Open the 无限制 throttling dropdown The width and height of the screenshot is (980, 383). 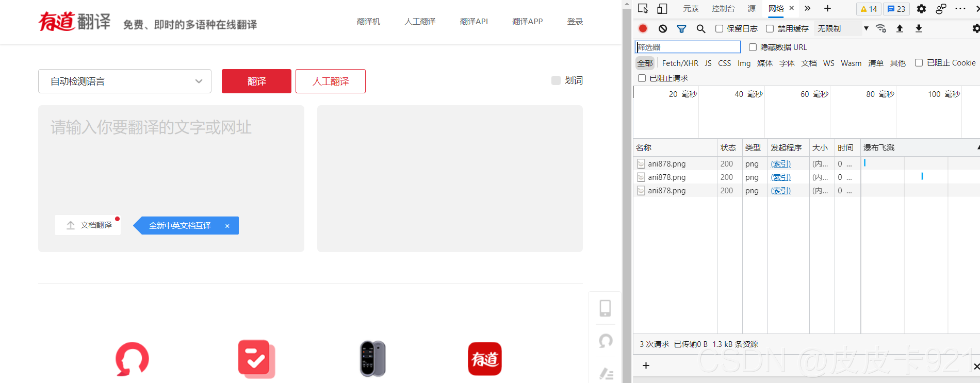point(842,29)
